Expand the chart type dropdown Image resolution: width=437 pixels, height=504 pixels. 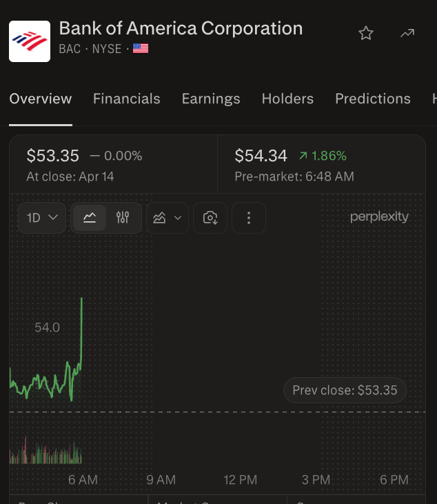tap(167, 218)
